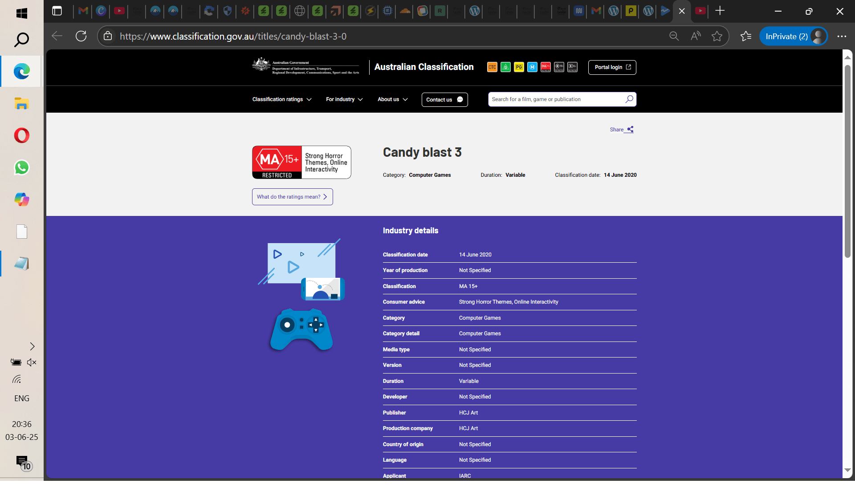
Task: Close the current Candy blast tab
Action: tap(682, 11)
